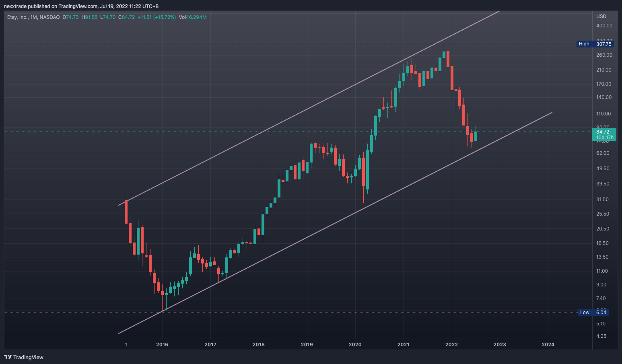Select the open value O74.73
Viewport: 622px width, 364px height.
click(71, 17)
